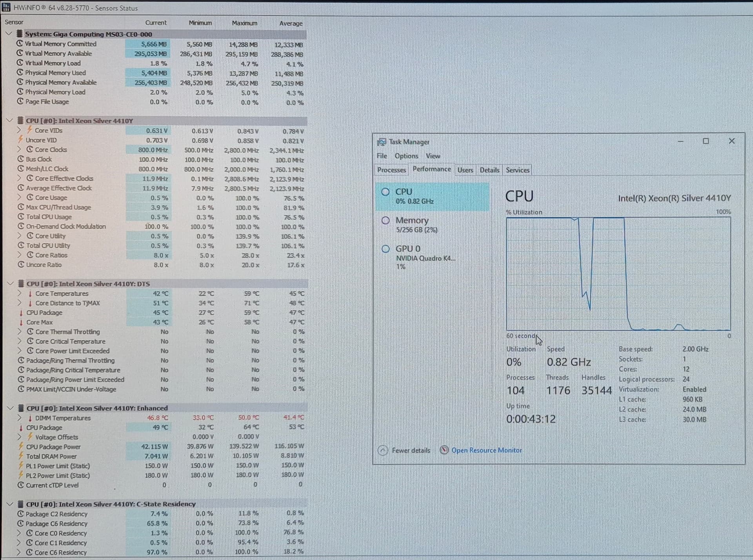Open Resource Monitor link
Image resolution: width=753 pixels, height=560 pixels.
pyautogui.click(x=486, y=450)
